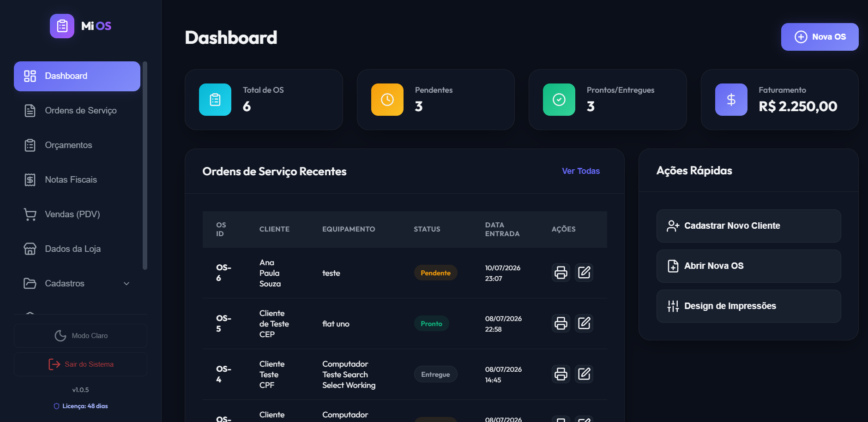Click the sidebar scrollbar

pos(145,166)
